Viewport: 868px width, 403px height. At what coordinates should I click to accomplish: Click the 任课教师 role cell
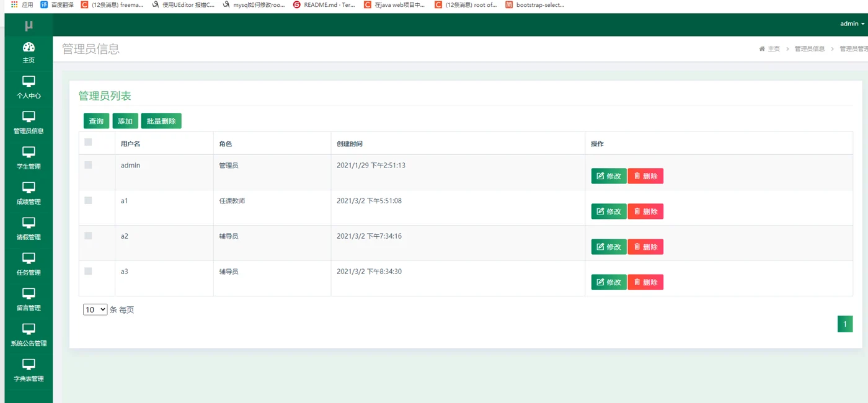[232, 201]
